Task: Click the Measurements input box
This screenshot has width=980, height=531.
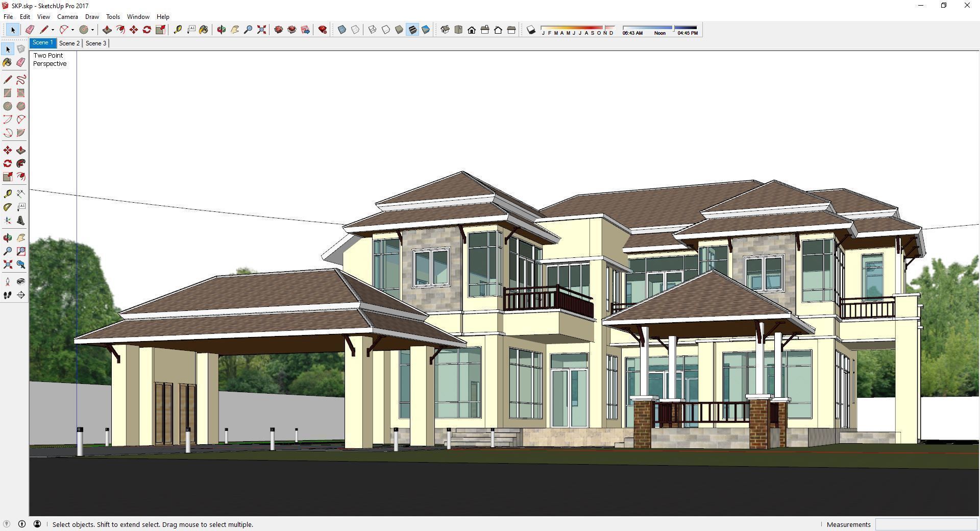Action: pos(926,524)
